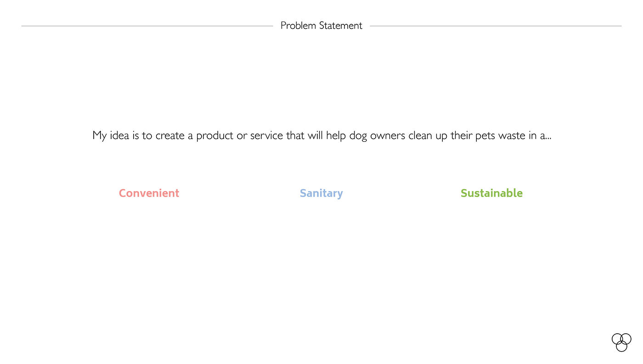The width and height of the screenshot is (643, 364).
Task: Select the Problem Statement slide title
Action: 321,26
